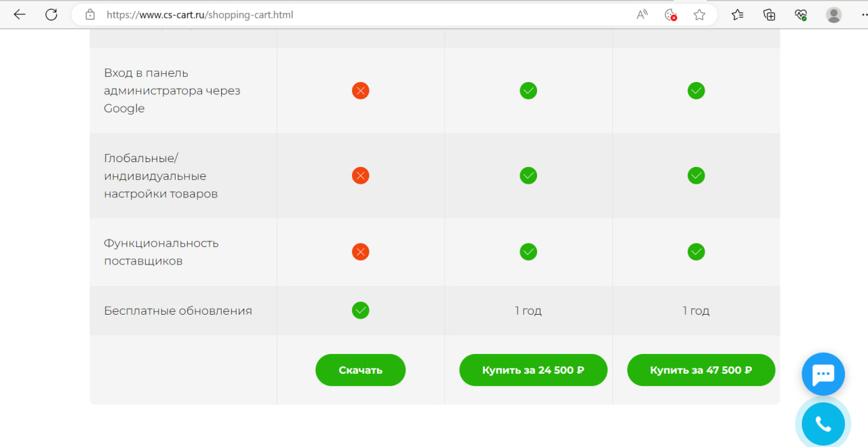Click the blocked cookies icon
The image size is (868, 447).
pyautogui.click(x=671, y=14)
